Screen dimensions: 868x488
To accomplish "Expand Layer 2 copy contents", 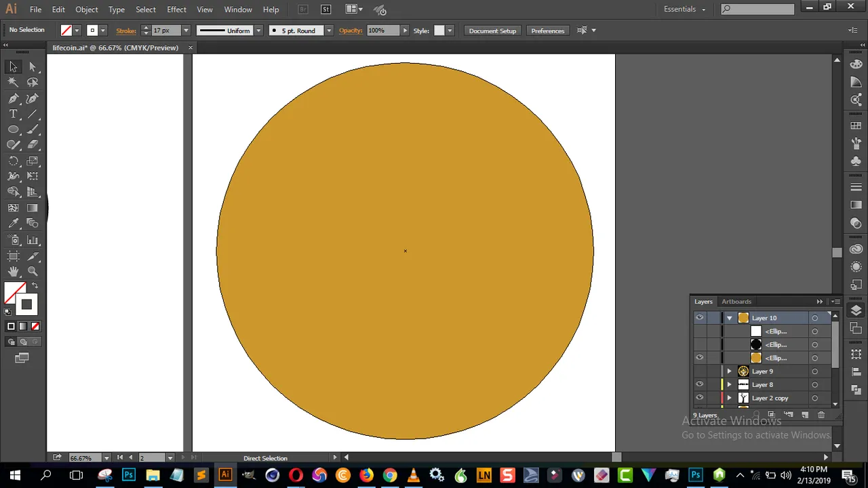I will [x=730, y=399].
